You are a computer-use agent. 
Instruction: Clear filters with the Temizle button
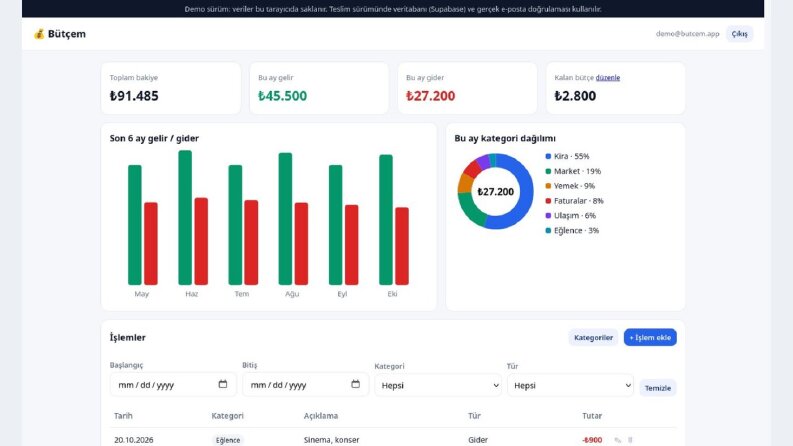pyautogui.click(x=657, y=388)
